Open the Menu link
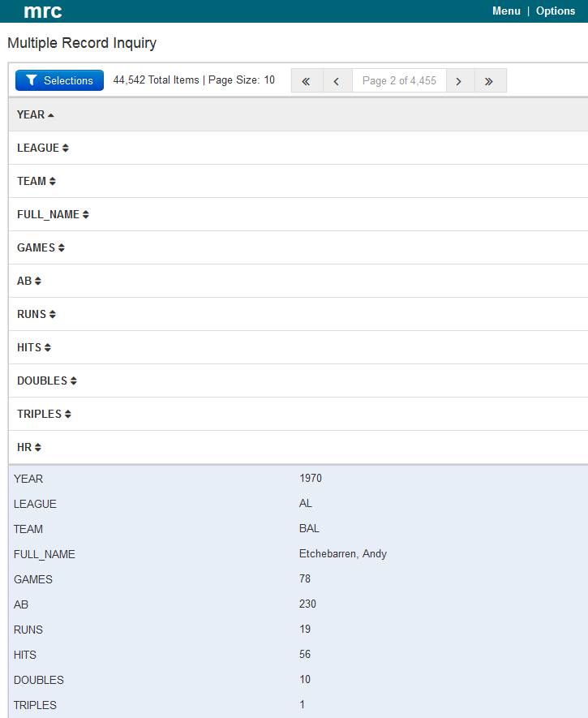This screenshot has width=588, height=718. click(506, 11)
